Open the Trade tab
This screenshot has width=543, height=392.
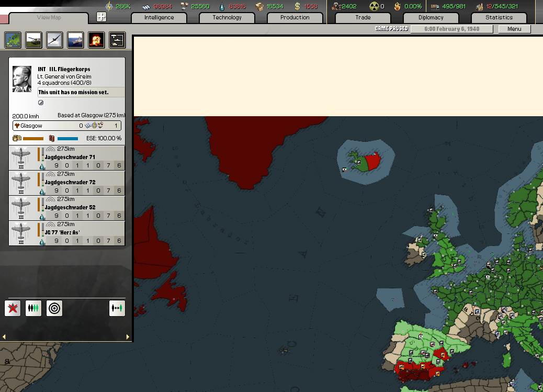(x=363, y=18)
